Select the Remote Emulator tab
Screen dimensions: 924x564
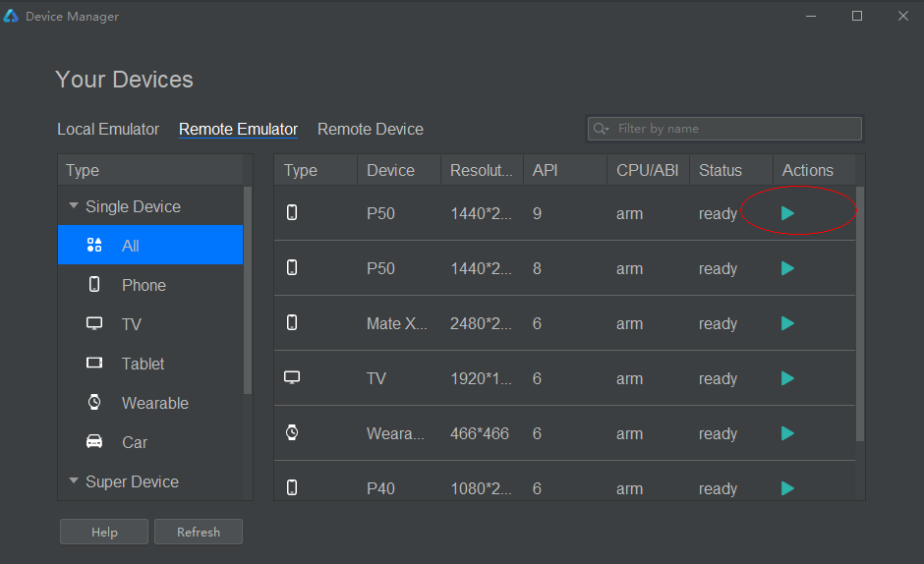click(x=238, y=129)
